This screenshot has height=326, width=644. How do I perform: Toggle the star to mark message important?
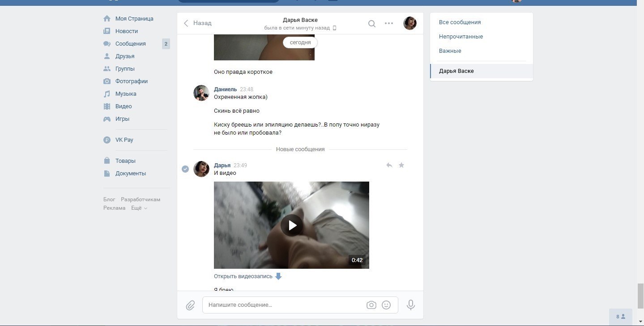(x=401, y=165)
